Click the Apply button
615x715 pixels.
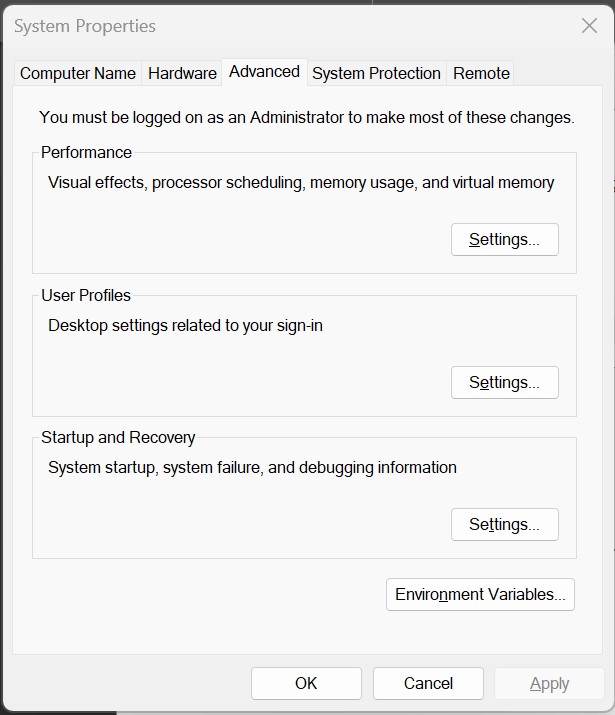point(549,684)
